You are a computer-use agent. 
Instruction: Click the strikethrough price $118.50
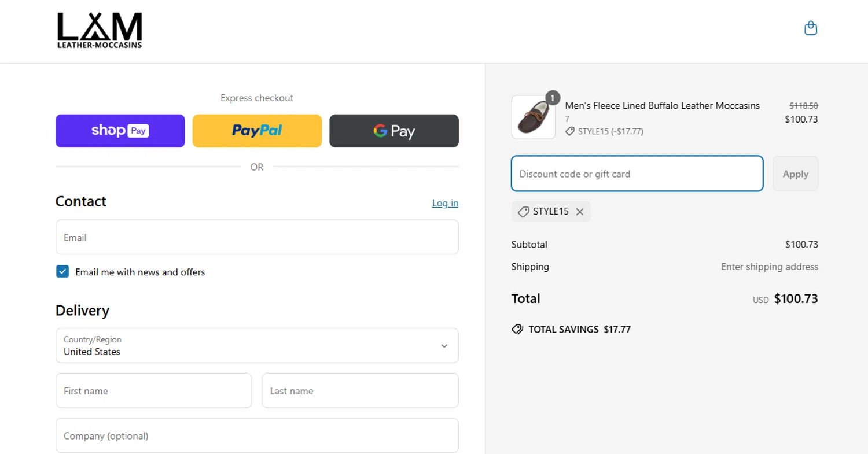click(x=804, y=106)
